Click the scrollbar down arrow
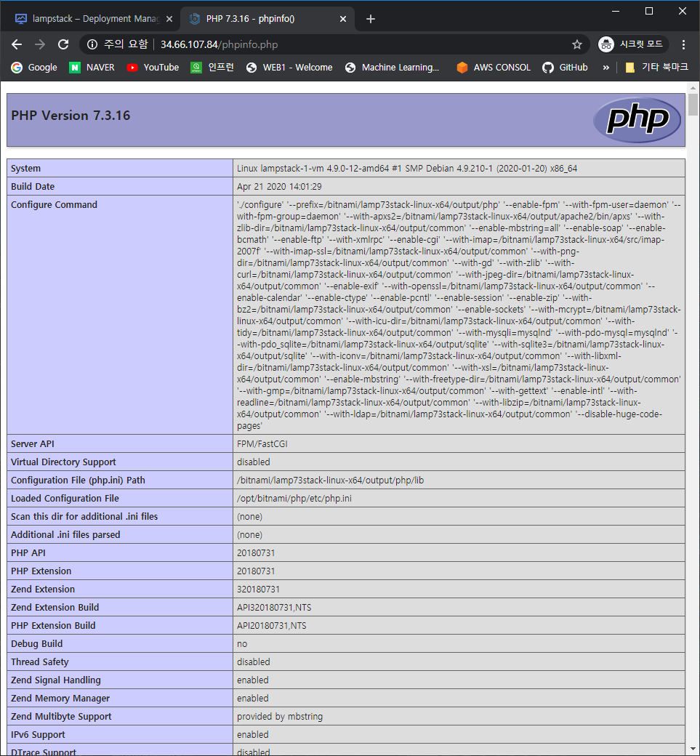This screenshot has width=700, height=756. [x=693, y=749]
